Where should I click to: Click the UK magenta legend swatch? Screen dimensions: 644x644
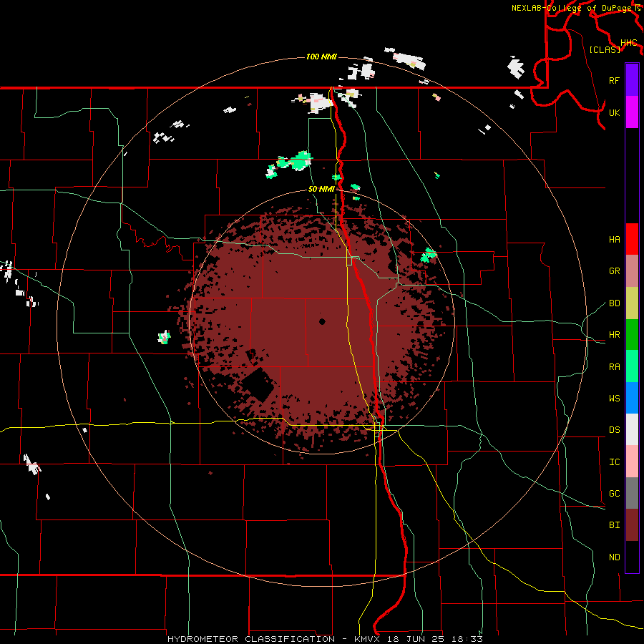[x=632, y=112]
